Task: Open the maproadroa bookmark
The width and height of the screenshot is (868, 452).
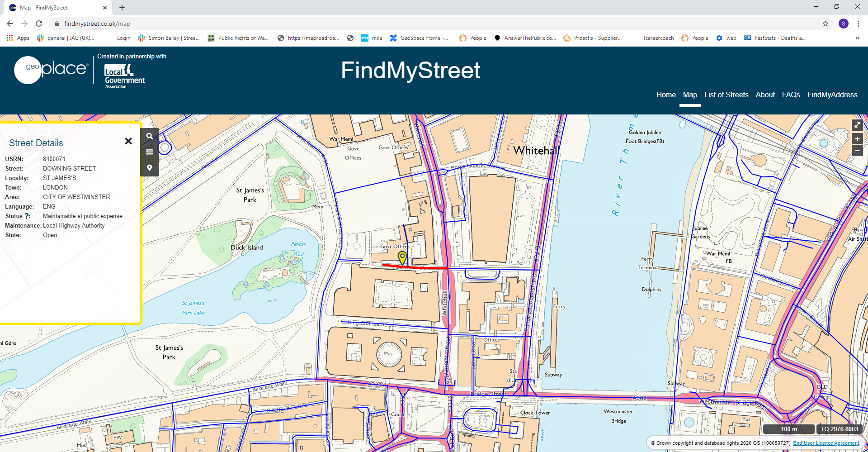Action: pos(308,38)
